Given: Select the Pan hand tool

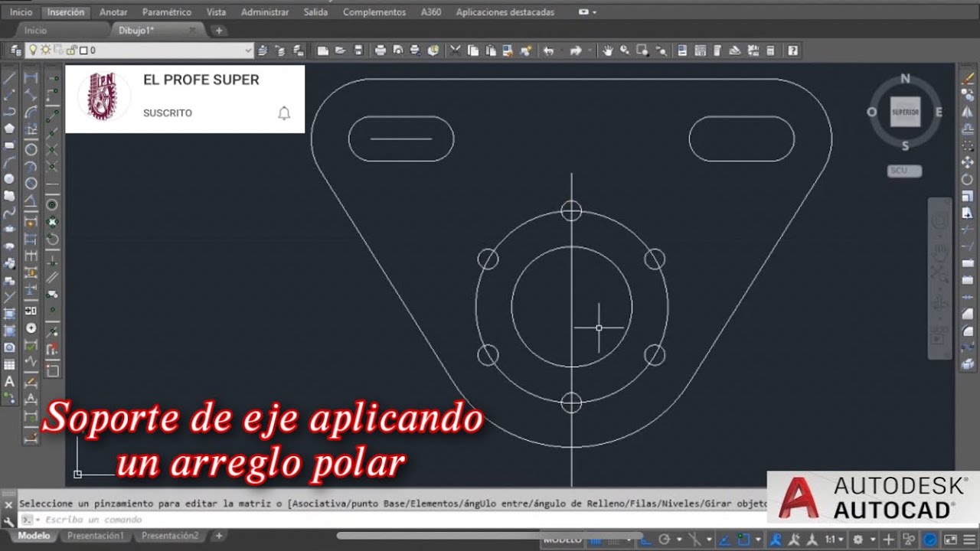Looking at the screenshot, I should [608, 51].
